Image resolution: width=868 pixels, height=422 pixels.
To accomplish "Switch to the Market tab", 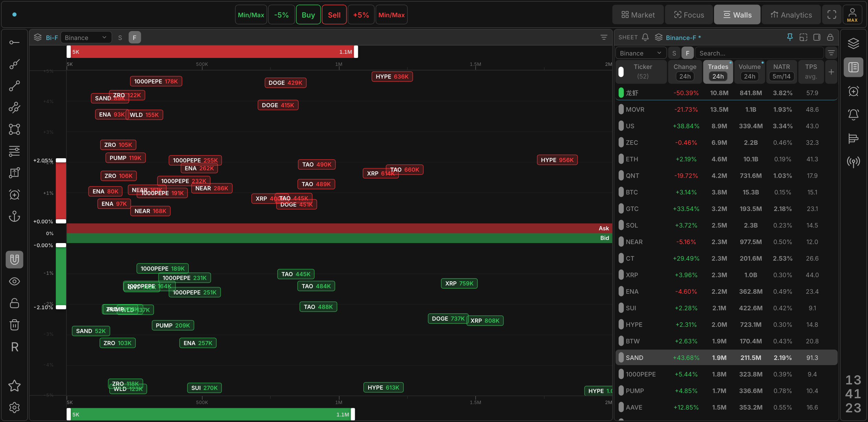I will (638, 15).
